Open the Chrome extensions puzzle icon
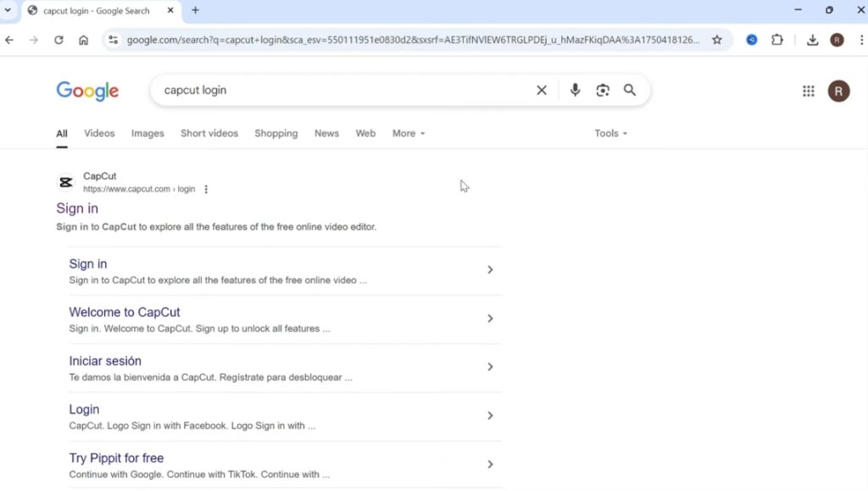This screenshot has height=491, width=868. point(777,40)
